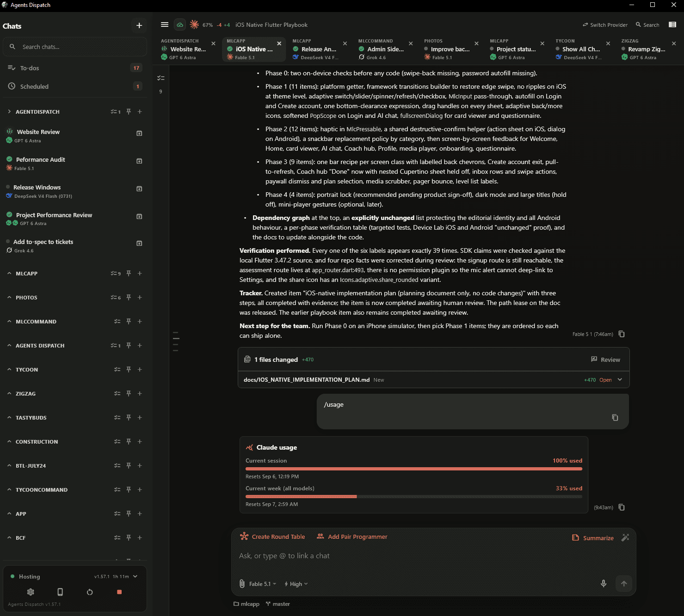The height and width of the screenshot is (616, 684).
Task: Toggle the checklist icon left of the conversation
Action: click(x=161, y=78)
